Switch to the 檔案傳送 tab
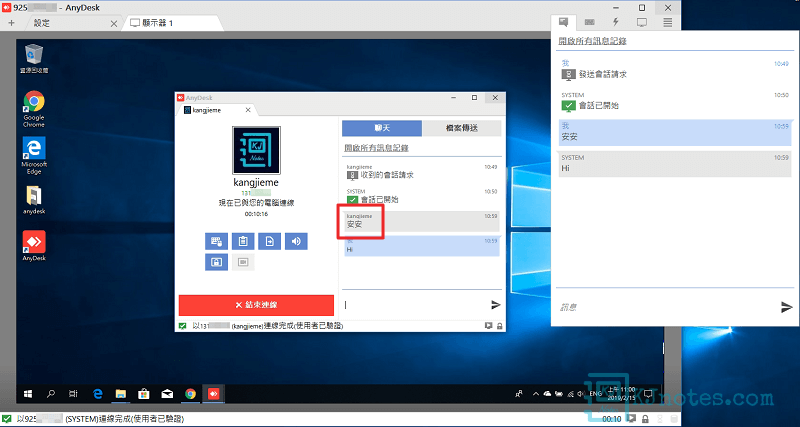The height and width of the screenshot is (427, 800). (x=460, y=128)
